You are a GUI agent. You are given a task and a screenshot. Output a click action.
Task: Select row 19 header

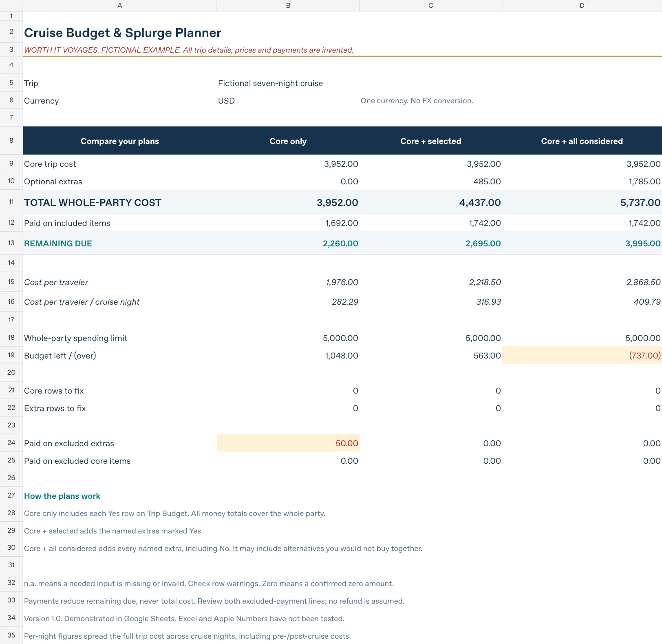click(11, 355)
